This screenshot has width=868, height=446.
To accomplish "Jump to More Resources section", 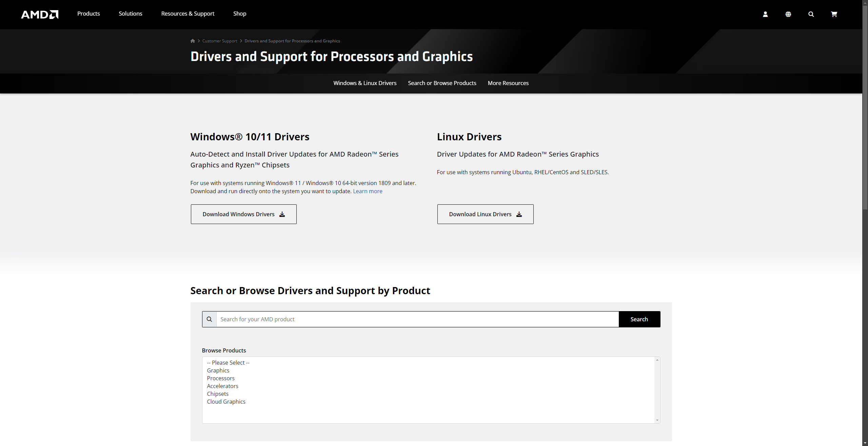I will click(x=508, y=83).
